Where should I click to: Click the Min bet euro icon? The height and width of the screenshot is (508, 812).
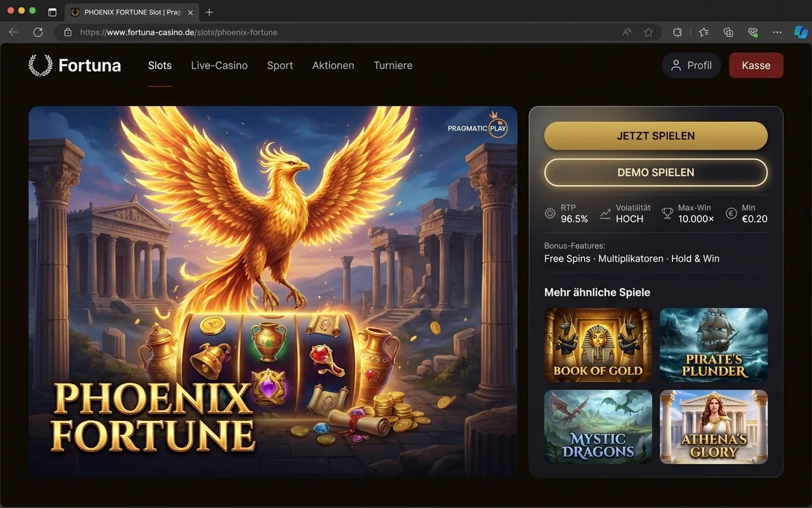pos(731,214)
